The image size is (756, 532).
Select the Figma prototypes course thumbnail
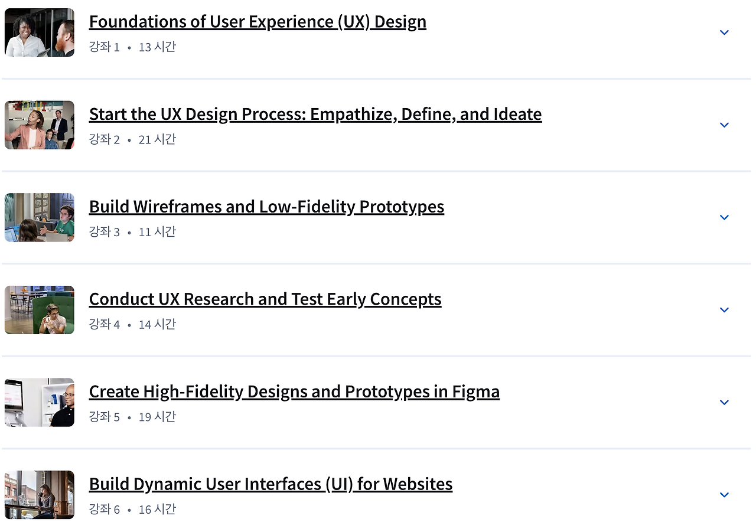click(x=40, y=403)
